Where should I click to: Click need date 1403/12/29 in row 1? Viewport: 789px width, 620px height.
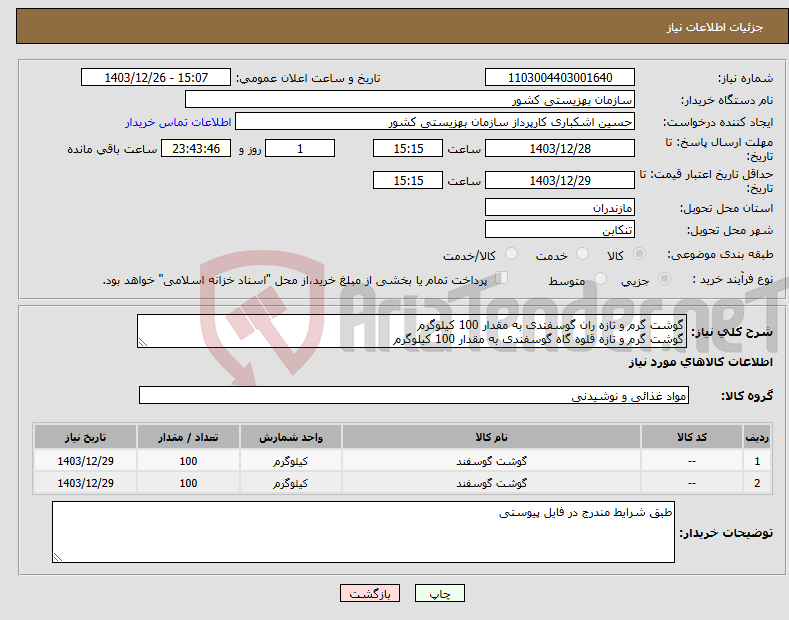click(x=85, y=461)
